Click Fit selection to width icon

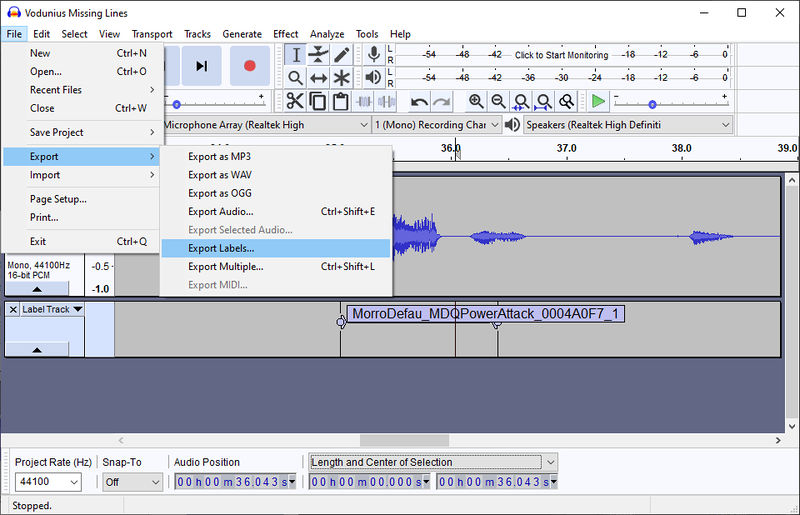pyautogui.click(x=521, y=101)
